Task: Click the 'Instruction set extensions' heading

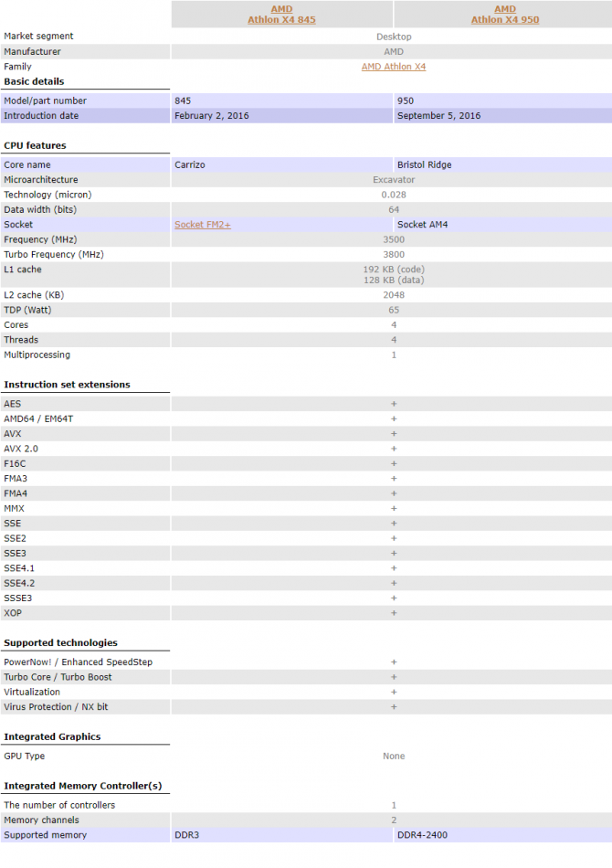Action: pos(67,385)
